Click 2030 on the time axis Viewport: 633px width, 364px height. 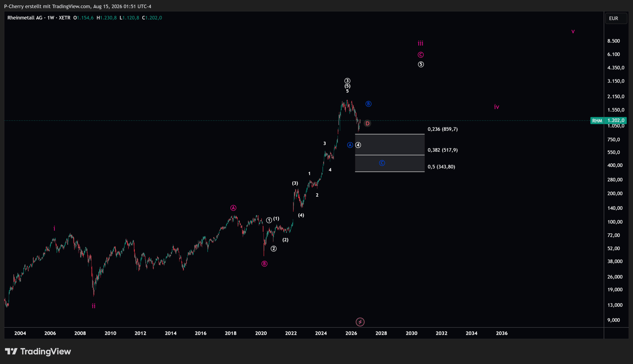point(411,333)
